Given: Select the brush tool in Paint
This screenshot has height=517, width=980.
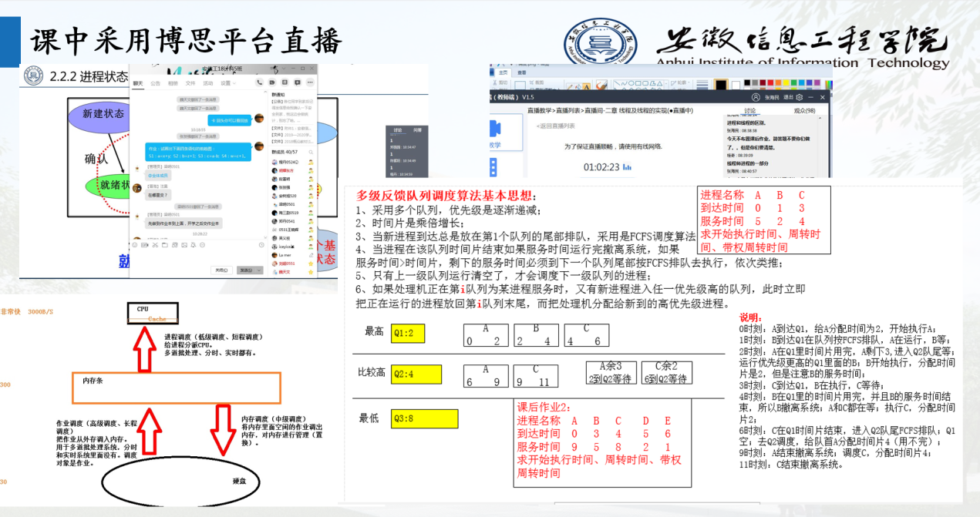Looking at the screenshot, I should click(x=601, y=85).
